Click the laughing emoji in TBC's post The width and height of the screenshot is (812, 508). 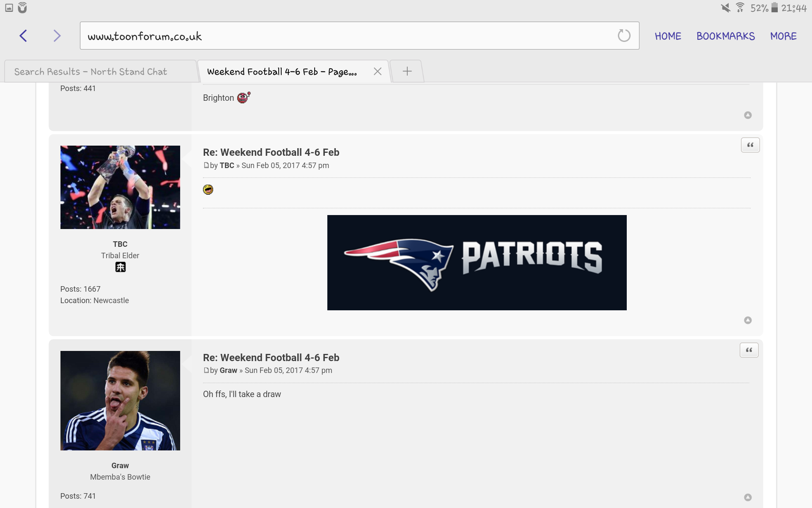pos(208,189)
